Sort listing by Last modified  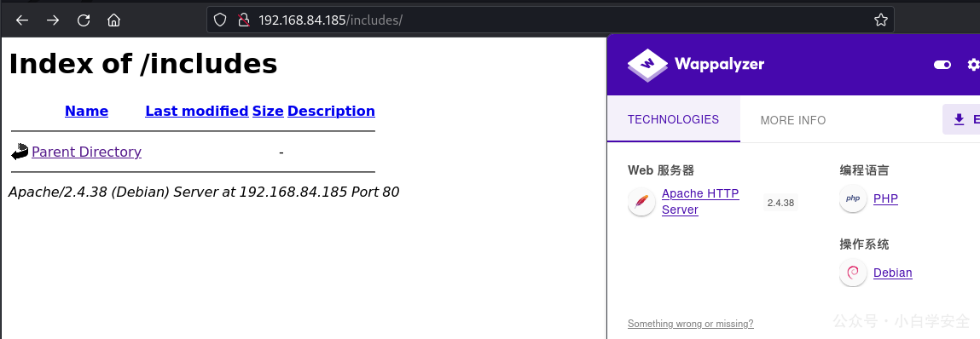click(x=197, y=111)
